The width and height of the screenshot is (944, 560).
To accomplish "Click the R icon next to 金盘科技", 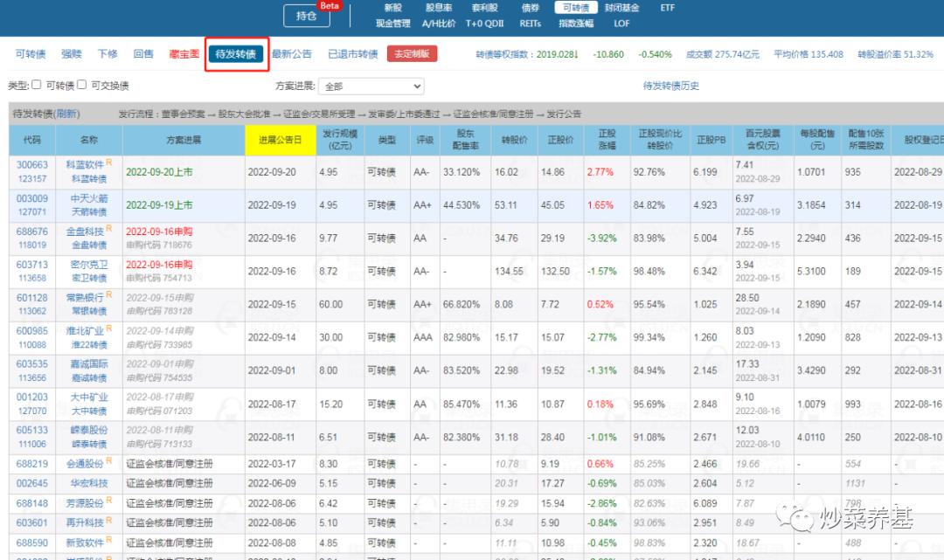I will coord(109,229).
